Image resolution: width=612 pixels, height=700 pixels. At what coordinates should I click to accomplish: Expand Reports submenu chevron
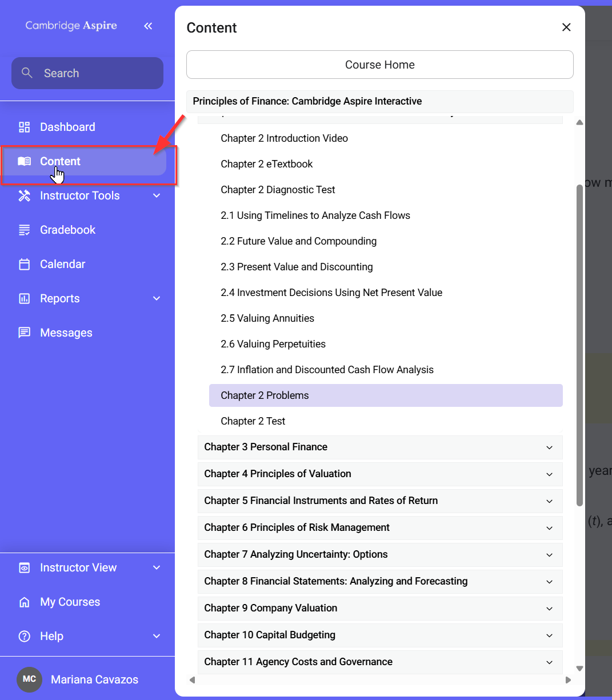157,298
